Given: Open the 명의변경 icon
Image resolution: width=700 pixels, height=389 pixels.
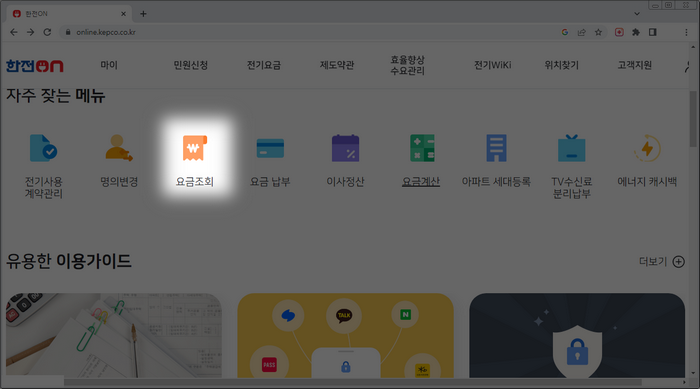Looking at the screenshot, I should click(x=119, y=148).
